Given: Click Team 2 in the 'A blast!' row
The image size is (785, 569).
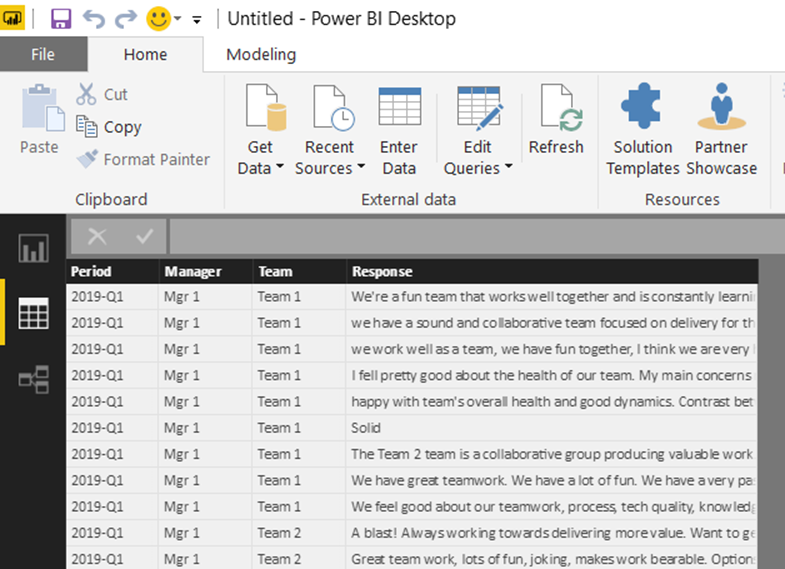Looking at the screenshot, I should click(299, 533).
